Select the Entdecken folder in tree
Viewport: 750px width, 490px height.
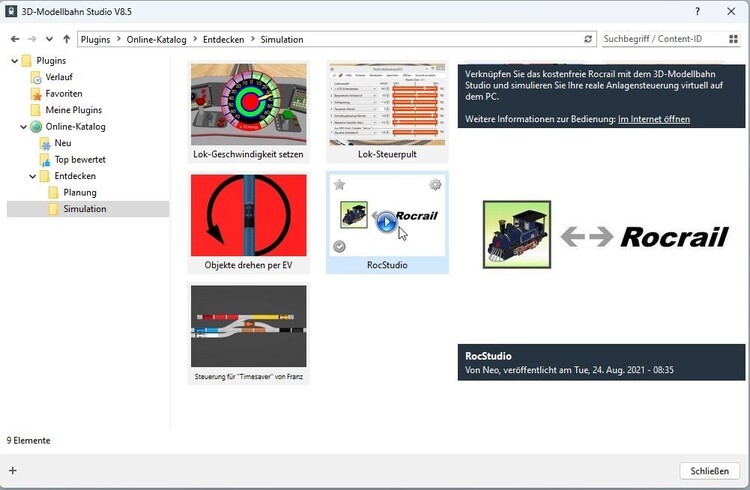pos(75,176)
